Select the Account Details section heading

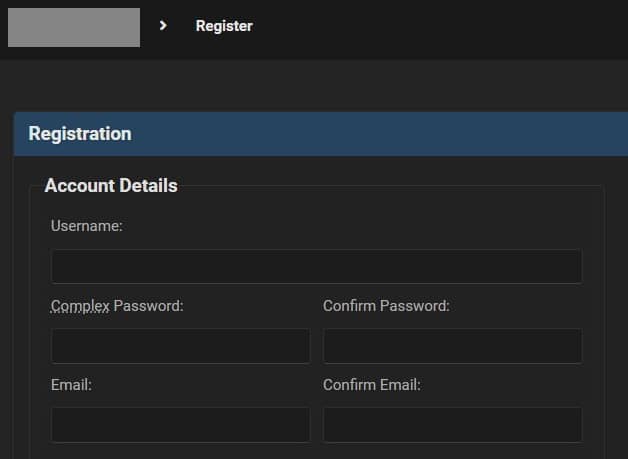click(111, 186)
